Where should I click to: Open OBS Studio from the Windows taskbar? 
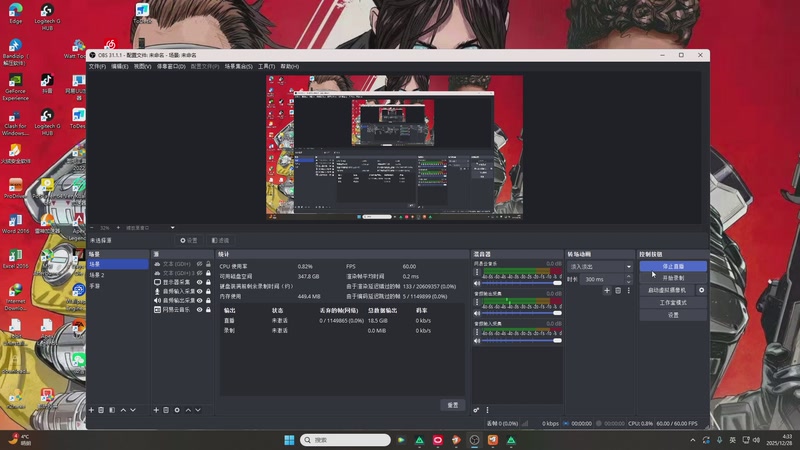[x=474, y=440]
